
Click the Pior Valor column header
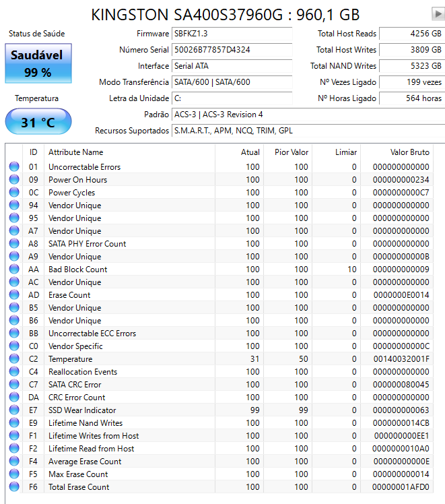pyautogui.click(x=287, y=152)
